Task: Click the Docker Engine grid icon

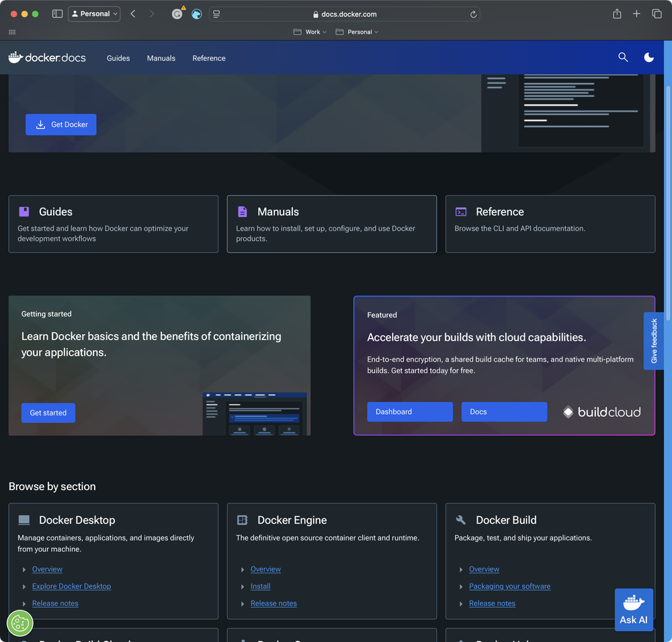Action: [x=242, y=520]
